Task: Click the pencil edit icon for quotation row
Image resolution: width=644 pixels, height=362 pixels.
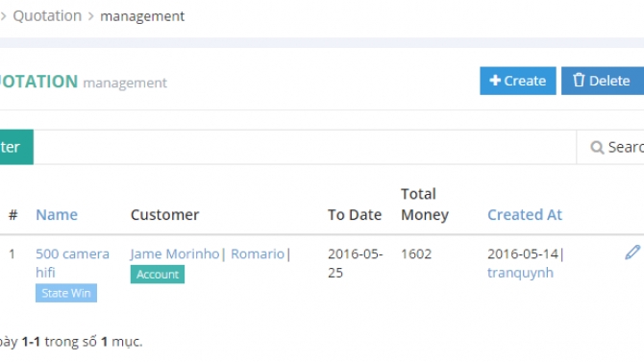Action: (x=632, y=252)
